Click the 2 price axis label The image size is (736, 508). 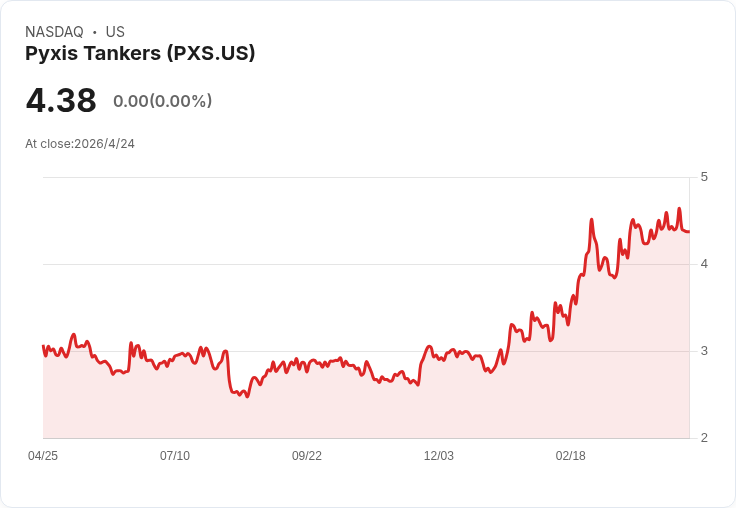click(x=704, y=438)
